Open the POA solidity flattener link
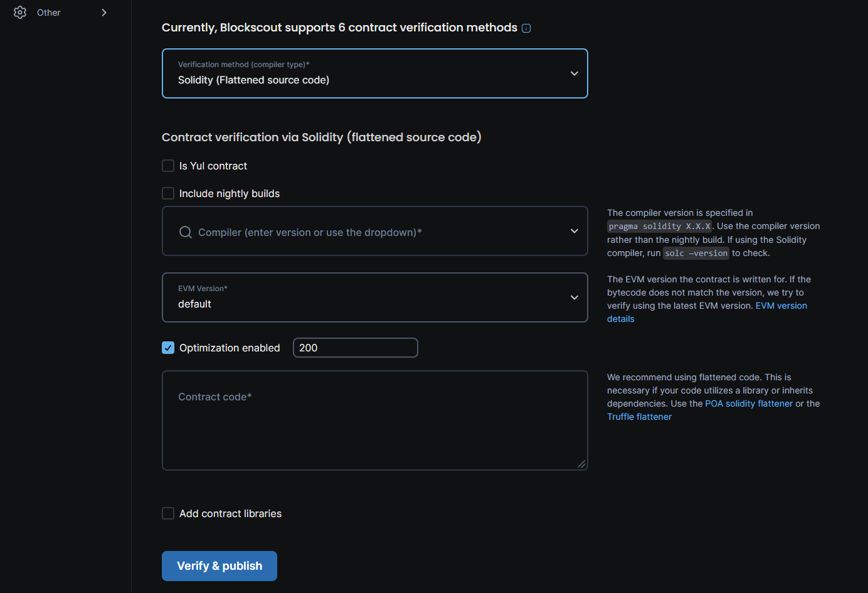 (x=749, y=403)
